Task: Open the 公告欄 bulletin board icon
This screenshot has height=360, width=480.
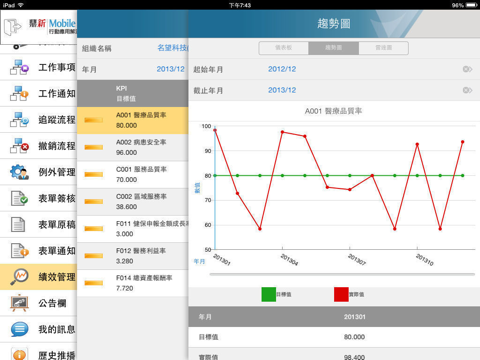Action: point(19,303)
